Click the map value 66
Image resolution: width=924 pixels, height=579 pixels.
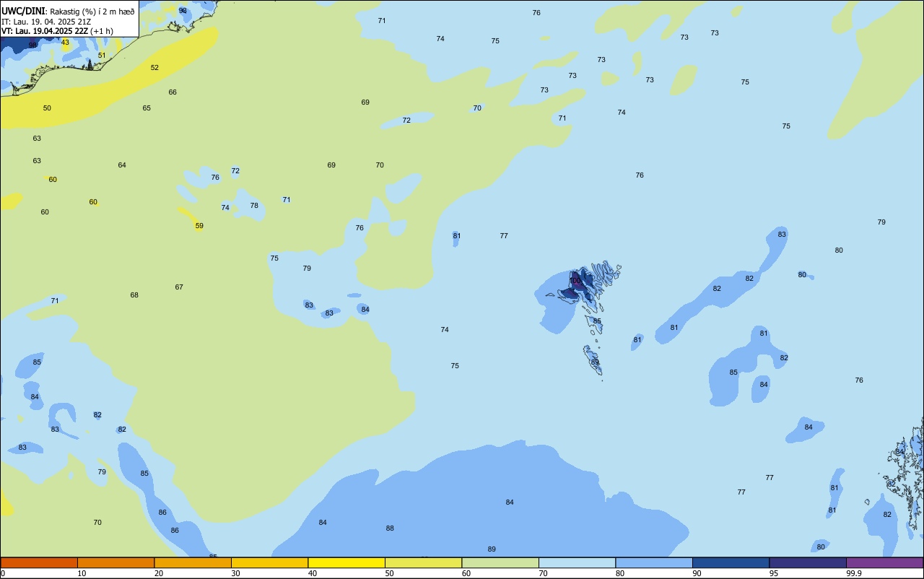pos(173,92)
